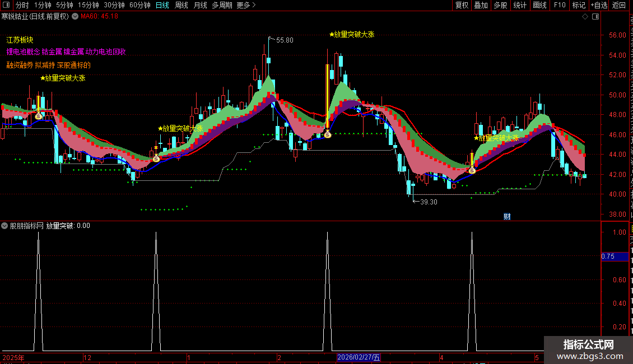Image resolution: width=633 pixels, height=364 pixels.
Task: Open the 画线 drawing tools
Action: [540, 5]
